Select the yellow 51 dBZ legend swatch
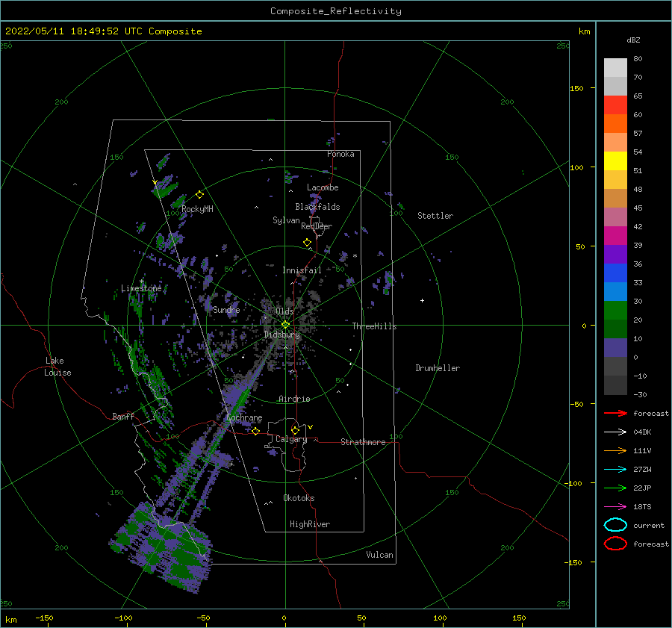Screen dimensions: 672x628 tap(615, 161)
